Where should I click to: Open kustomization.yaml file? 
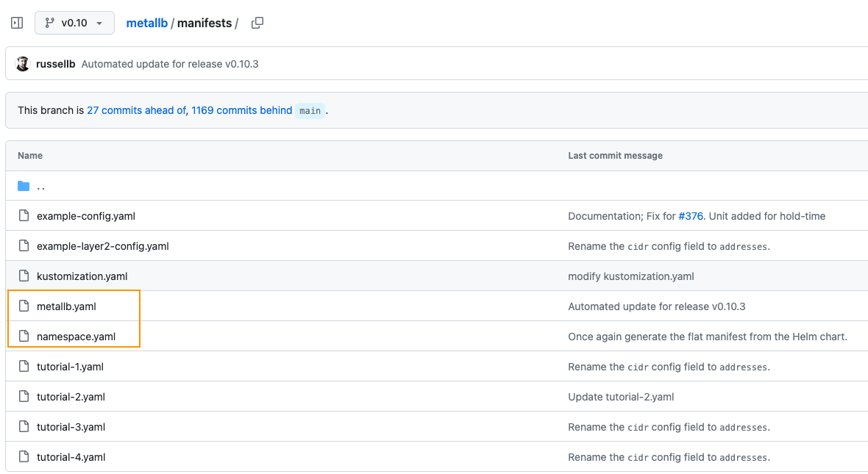pos(82,276)
